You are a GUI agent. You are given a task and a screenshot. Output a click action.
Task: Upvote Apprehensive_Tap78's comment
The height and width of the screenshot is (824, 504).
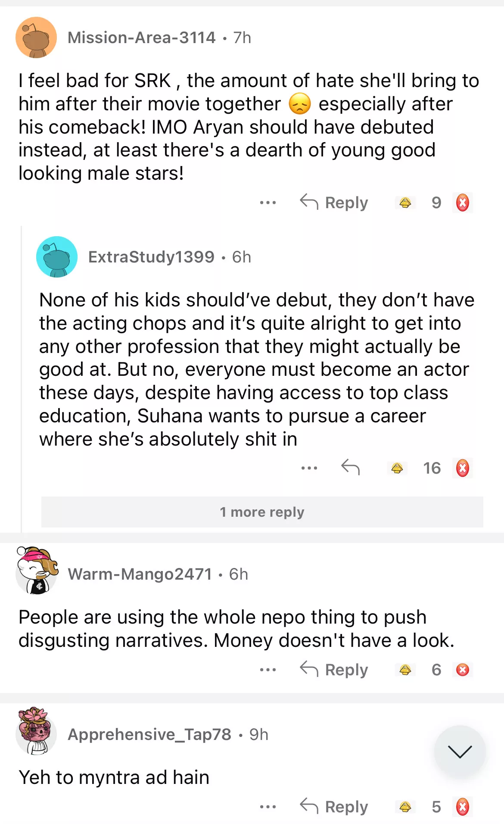tap(405, 807)
